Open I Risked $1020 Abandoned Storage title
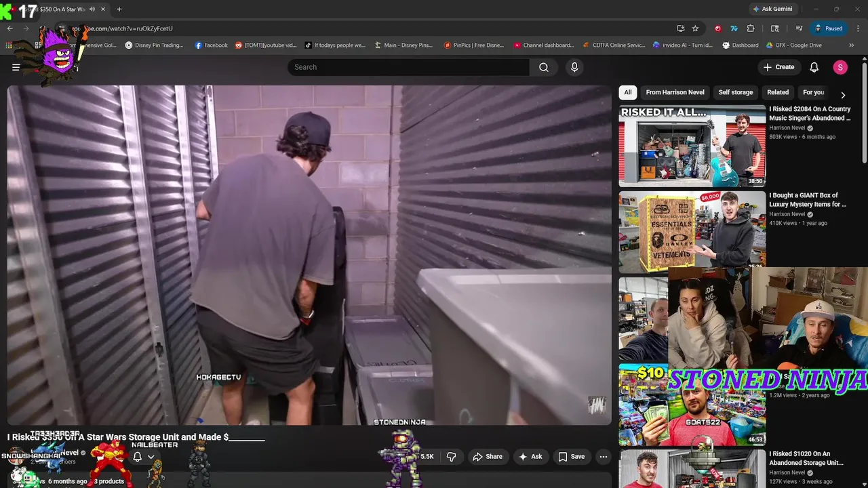868x488 pixels. tap(806, 458)
